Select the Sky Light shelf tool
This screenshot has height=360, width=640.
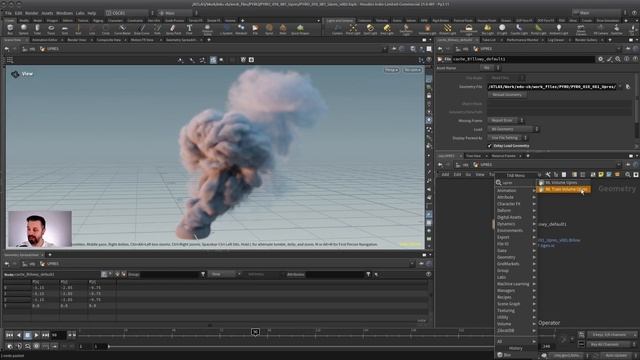(488, 29)
